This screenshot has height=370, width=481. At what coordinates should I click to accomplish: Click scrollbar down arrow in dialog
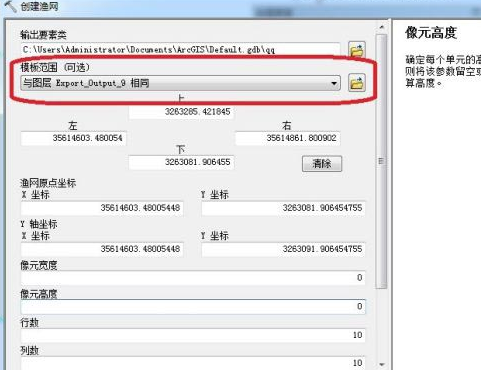(382, 364)
